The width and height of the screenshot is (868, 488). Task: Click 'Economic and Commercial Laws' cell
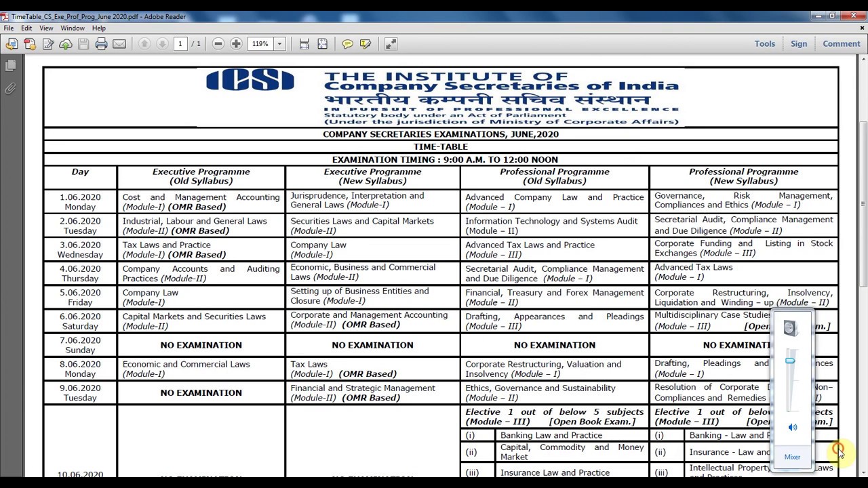pos(201,369)
